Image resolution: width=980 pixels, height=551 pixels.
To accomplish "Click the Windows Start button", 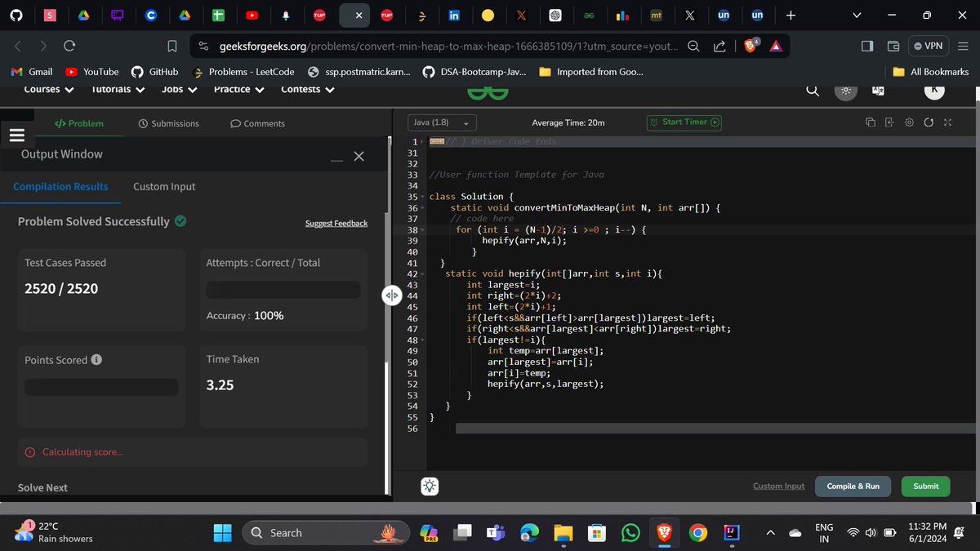I will (223, 533).
